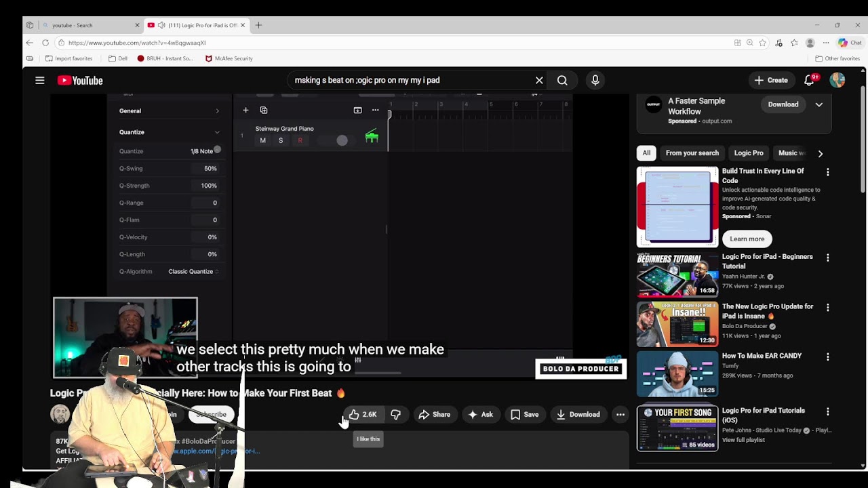Open track header ellipsis options
This screenshot has height=488, width=868.
[375, 110]
